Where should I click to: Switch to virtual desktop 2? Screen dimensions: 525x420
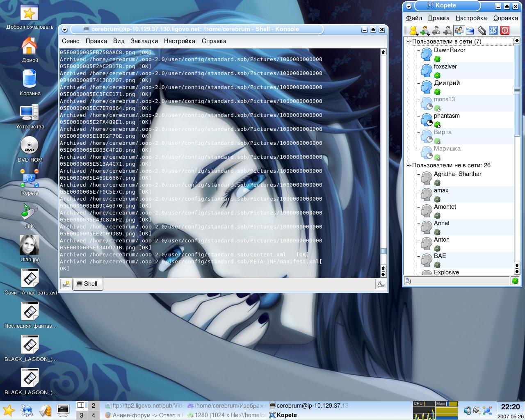coord(93,406)
